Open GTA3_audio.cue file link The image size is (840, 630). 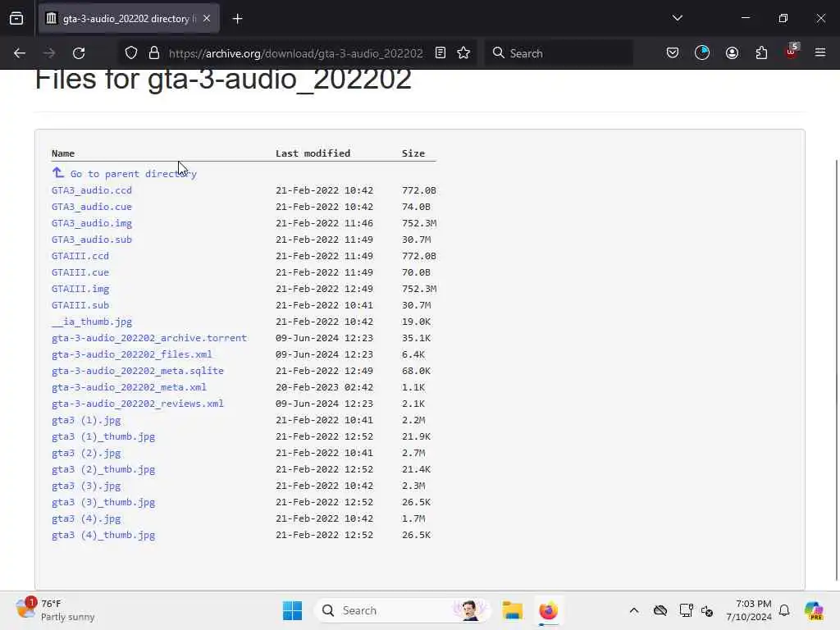92,207
